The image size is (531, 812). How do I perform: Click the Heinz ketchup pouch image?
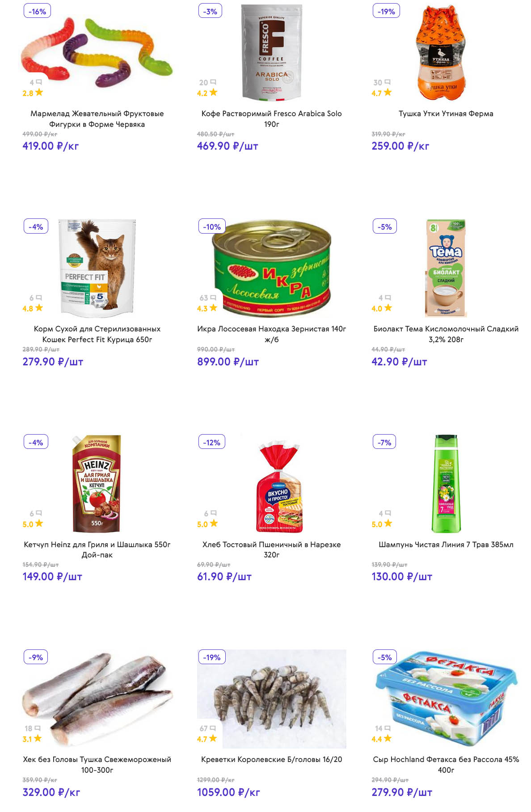click(97, 484)
